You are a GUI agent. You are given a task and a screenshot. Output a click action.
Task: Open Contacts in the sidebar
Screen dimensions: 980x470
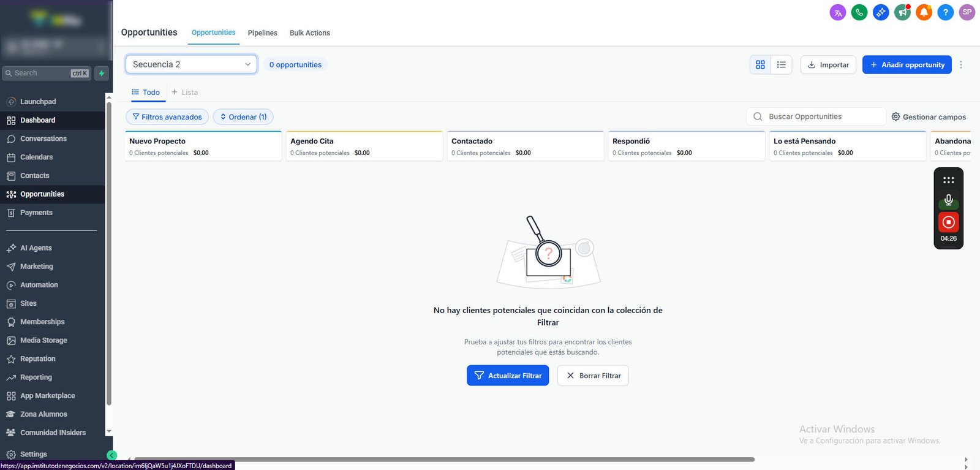click(53, 175)
